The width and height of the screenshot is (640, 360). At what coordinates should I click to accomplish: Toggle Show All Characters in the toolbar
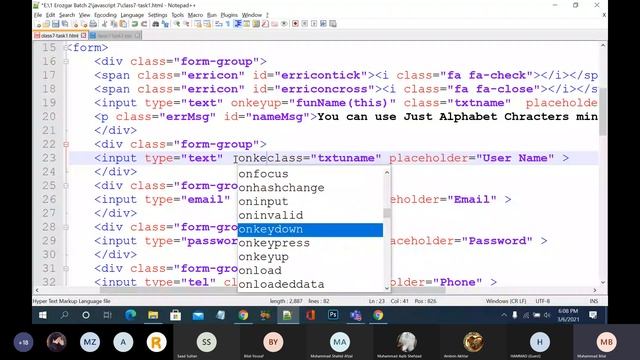(x=227, y=24)
